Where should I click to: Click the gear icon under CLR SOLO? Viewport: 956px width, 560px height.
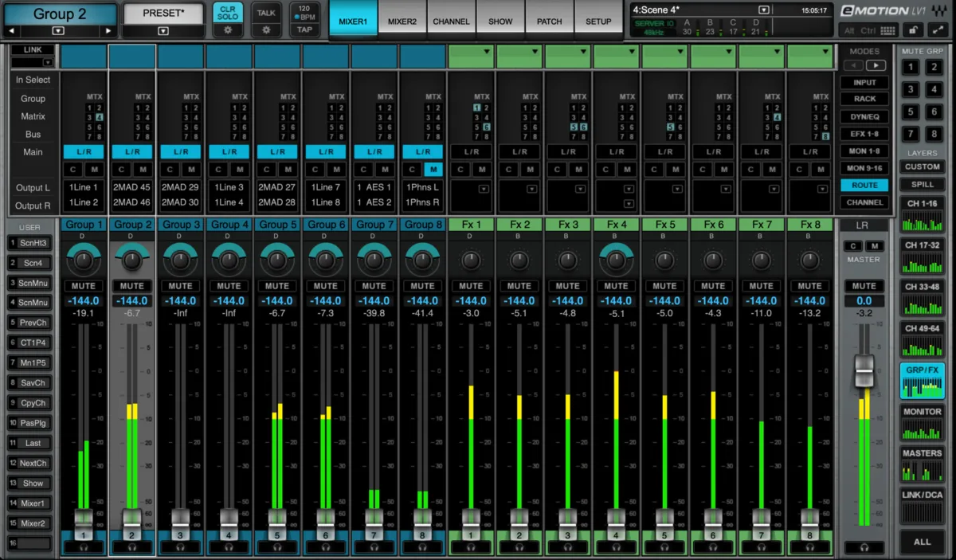[228, 30]
